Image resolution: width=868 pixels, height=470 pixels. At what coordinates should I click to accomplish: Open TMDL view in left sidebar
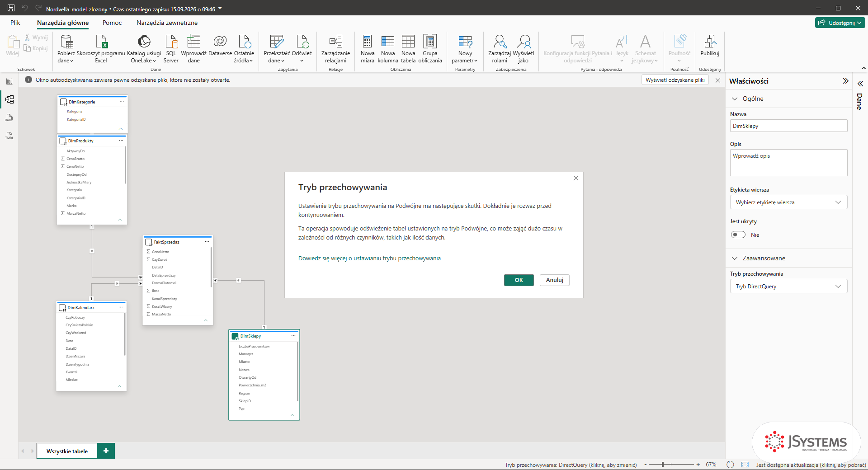pyautogui.click(x=9, y=136)
